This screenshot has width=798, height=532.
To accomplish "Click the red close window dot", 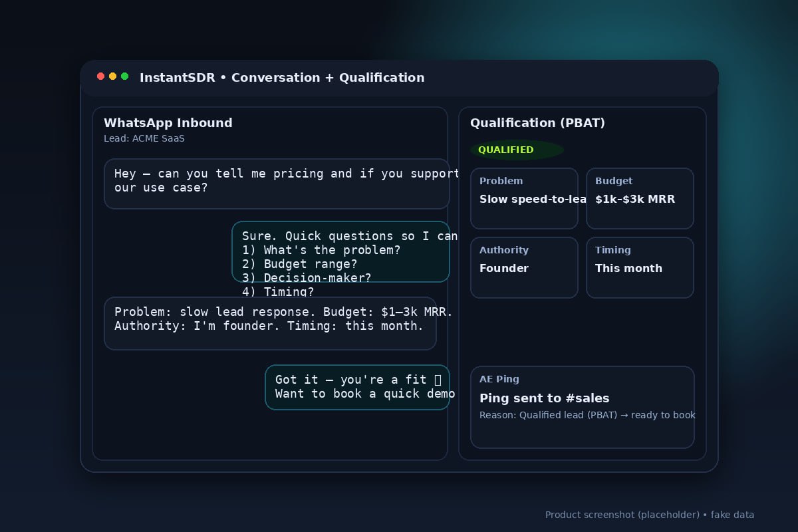I will (x=100, y=76).
